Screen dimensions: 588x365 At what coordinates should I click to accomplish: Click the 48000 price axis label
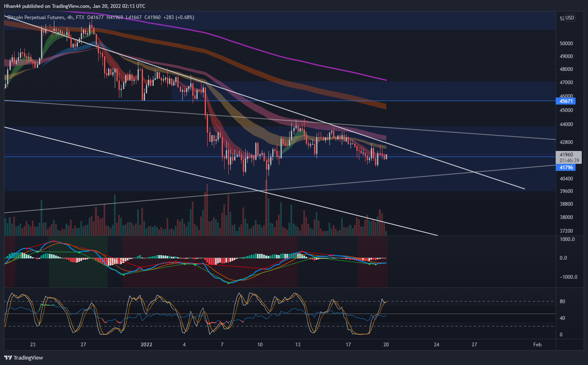(566, 69)
